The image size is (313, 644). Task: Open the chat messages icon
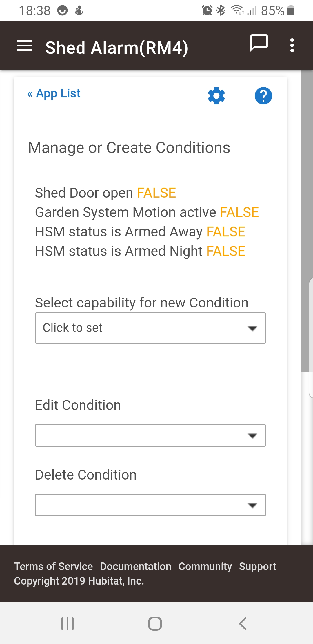coord(259,43)
